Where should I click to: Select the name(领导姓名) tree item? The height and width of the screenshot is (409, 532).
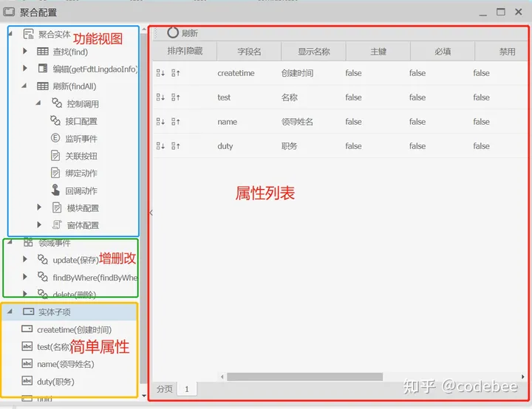coord(66,364)
